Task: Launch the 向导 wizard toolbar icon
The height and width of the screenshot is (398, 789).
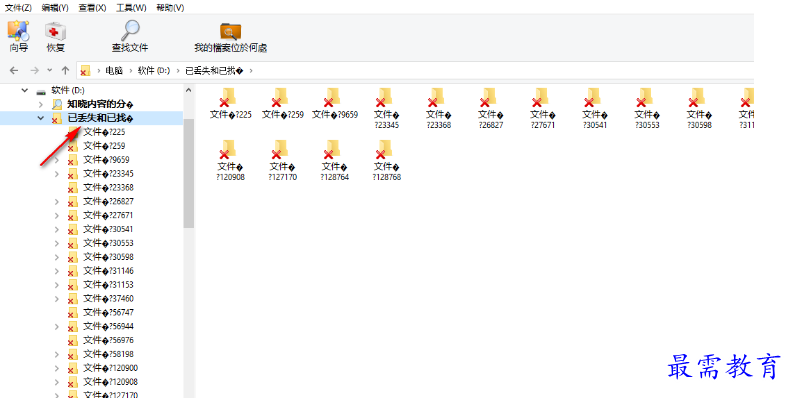Action: [x=19, y=36]
